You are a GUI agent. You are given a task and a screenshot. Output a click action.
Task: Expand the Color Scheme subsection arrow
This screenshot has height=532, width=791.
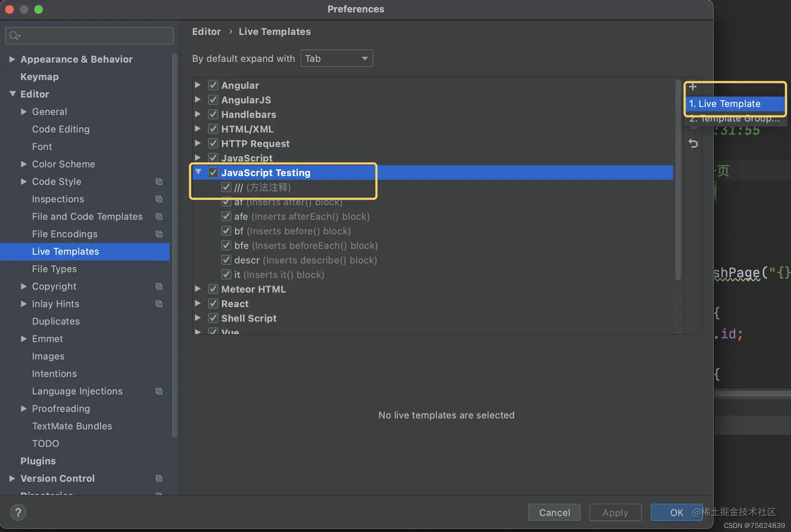point(24,164)
